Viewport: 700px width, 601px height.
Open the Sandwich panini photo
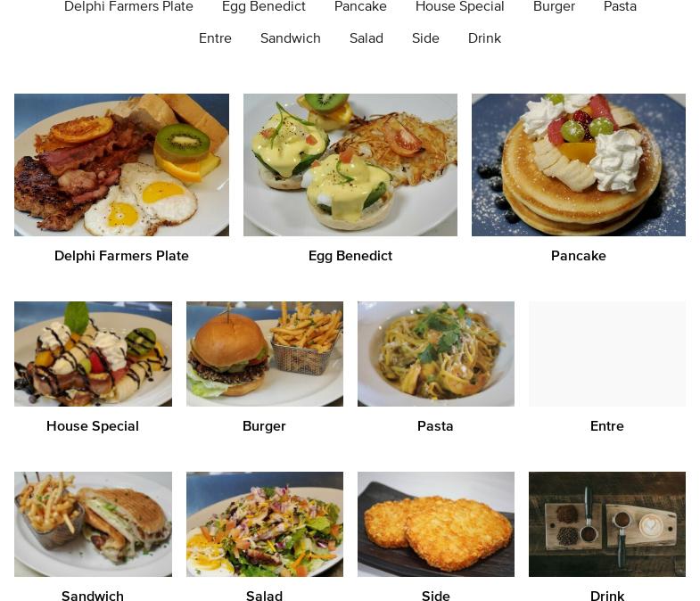pyautogui.click(x=93, y=524)
